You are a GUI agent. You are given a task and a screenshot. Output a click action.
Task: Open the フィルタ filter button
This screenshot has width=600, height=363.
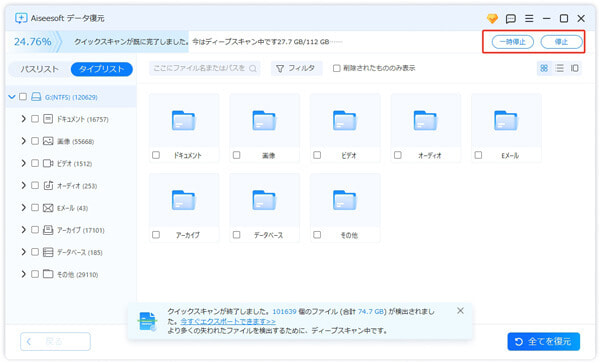(296, 68)
